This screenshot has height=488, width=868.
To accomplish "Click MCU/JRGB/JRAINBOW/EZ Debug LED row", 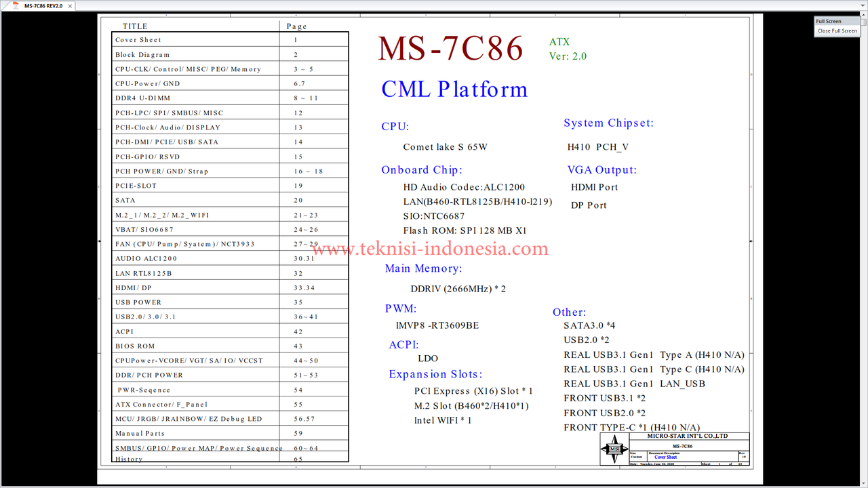I will pyautogui.click(x=230, y=419).
